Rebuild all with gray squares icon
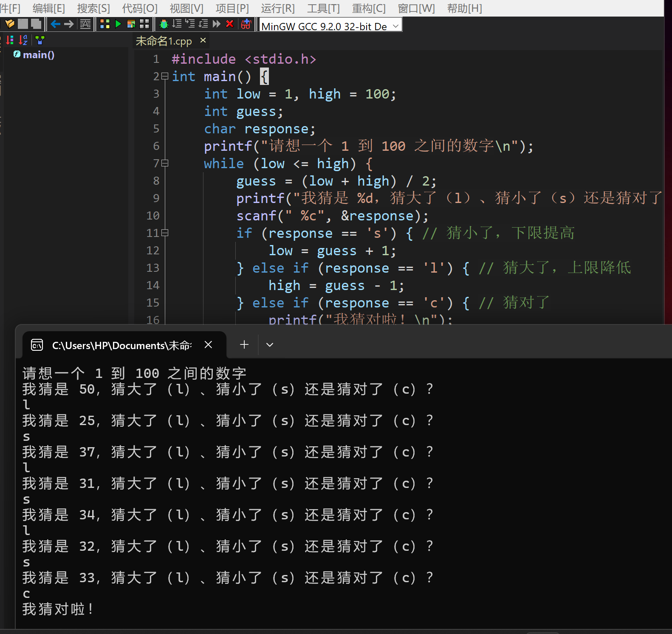This screenshot has height=634, width=672. tap(144, 24)
